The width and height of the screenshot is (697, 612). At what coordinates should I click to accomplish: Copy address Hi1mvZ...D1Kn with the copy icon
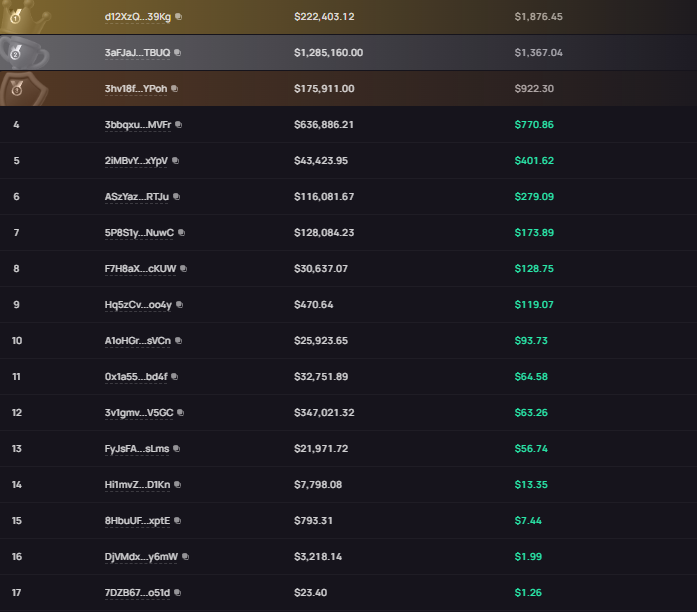(x=177, y=484)
